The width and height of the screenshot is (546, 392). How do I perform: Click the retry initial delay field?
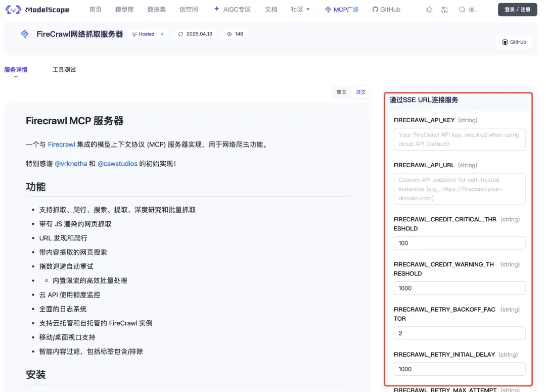[459, 369]
